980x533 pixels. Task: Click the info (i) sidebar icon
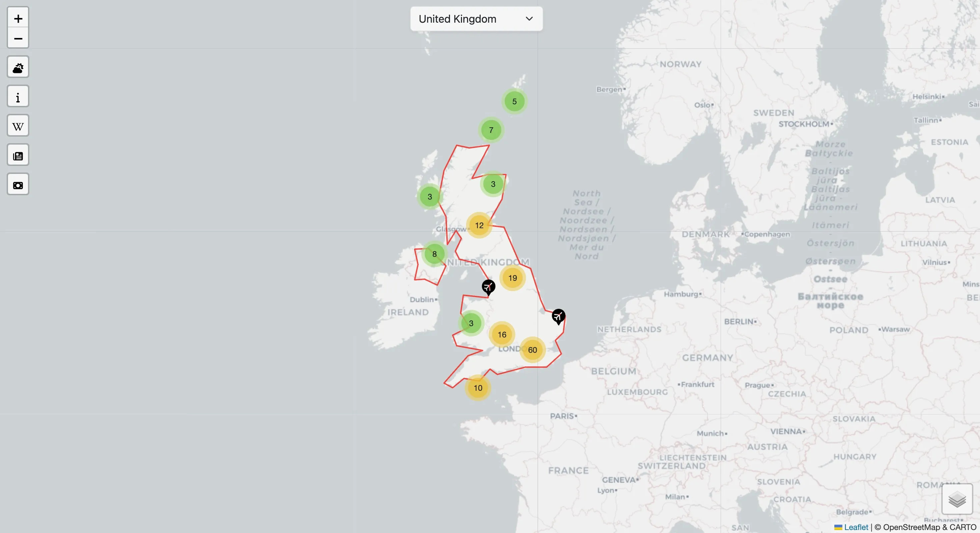coord(17,96)
